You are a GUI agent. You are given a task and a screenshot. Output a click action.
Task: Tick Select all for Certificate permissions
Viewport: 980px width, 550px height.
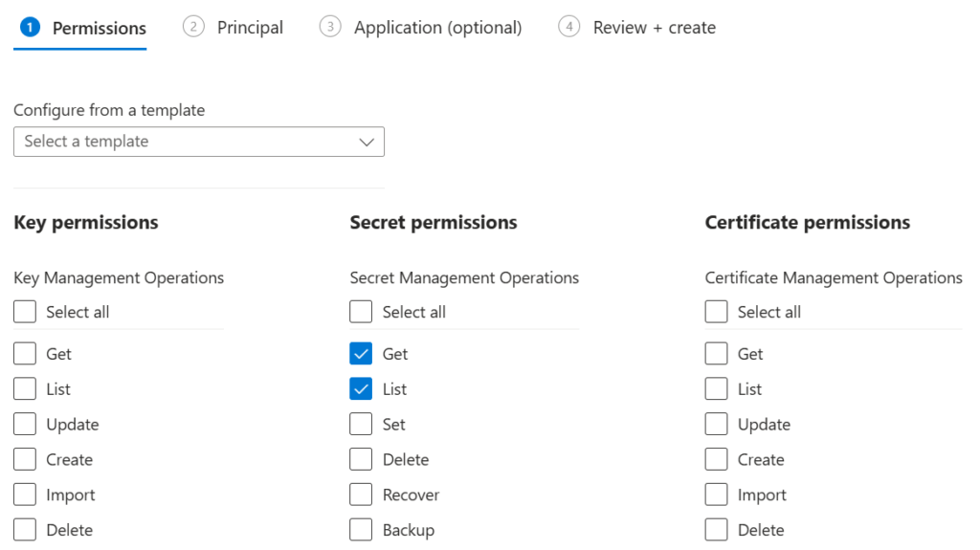716,312
